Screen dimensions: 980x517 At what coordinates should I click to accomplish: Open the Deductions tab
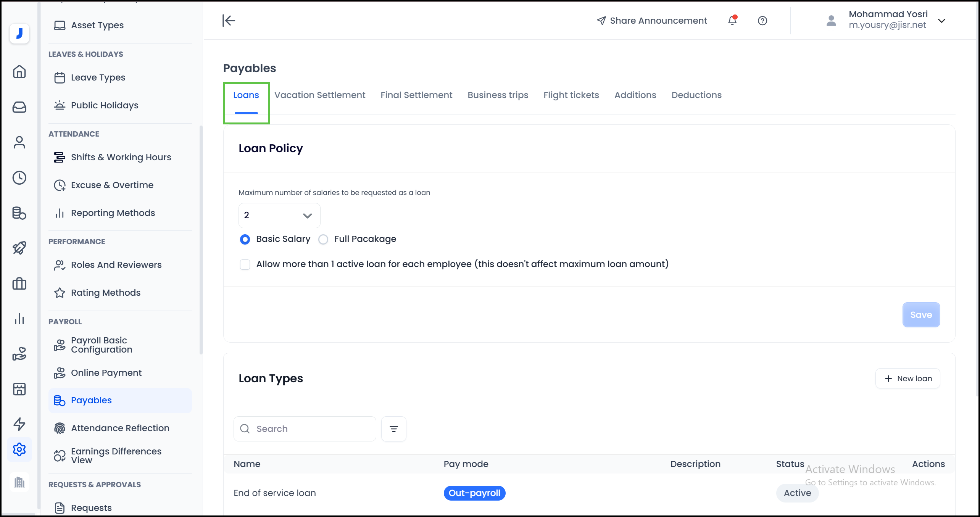(x=696, y=95)
